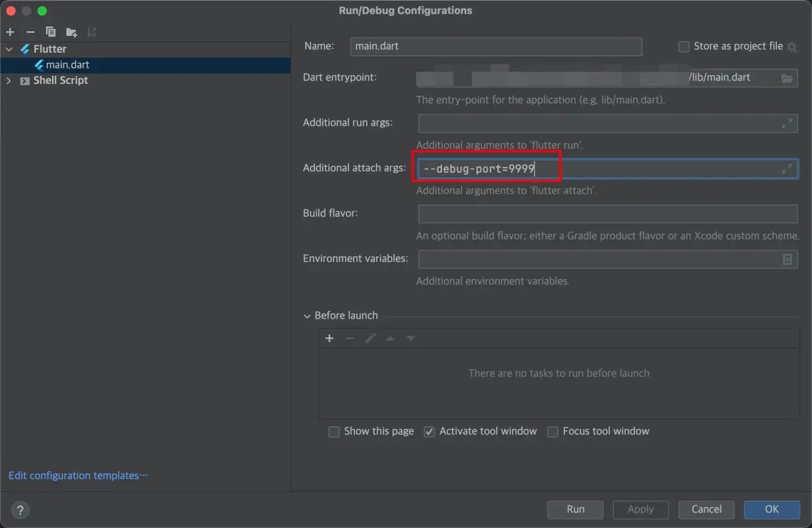812x528 pixels.
Task: Click the Apply button
Action: (640, 510)
